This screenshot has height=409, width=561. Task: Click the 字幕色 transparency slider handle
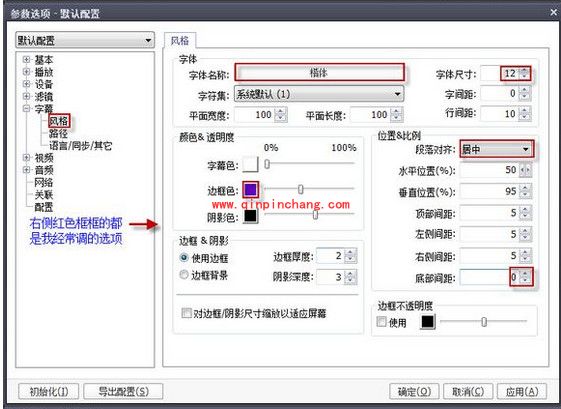click(267, 164)
